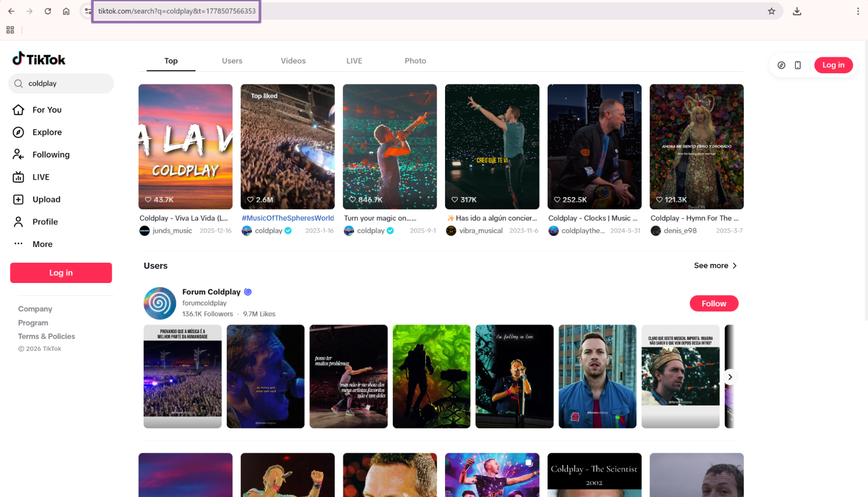The height and width of the screenshot is (497, 868).
Task: Open the Program footer link
Action: (x=33, y=323)
